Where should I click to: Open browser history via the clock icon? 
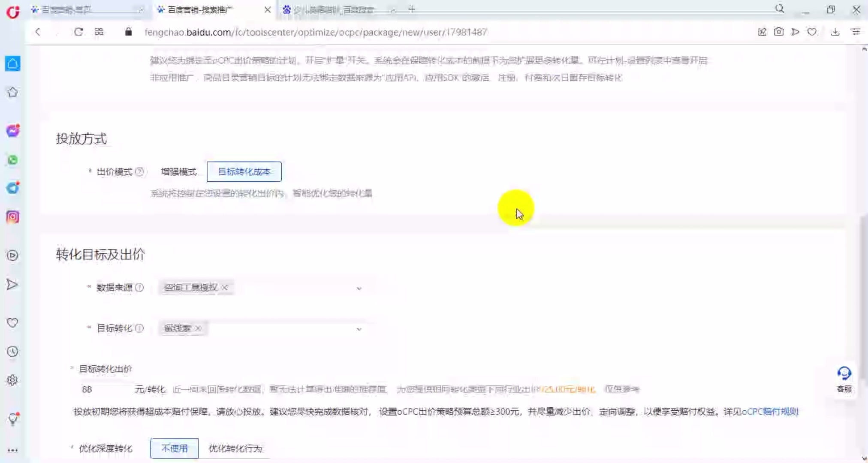(x=12, y=352)
